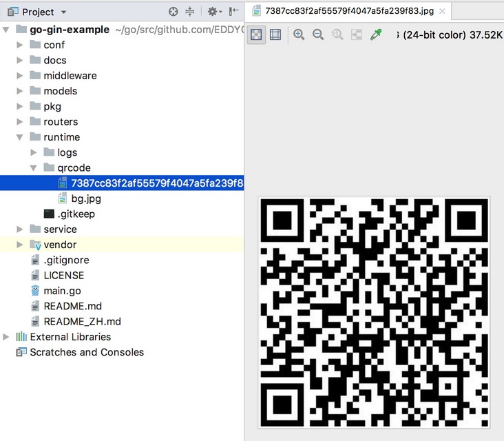Click the conf folder icon

[35, 44]
